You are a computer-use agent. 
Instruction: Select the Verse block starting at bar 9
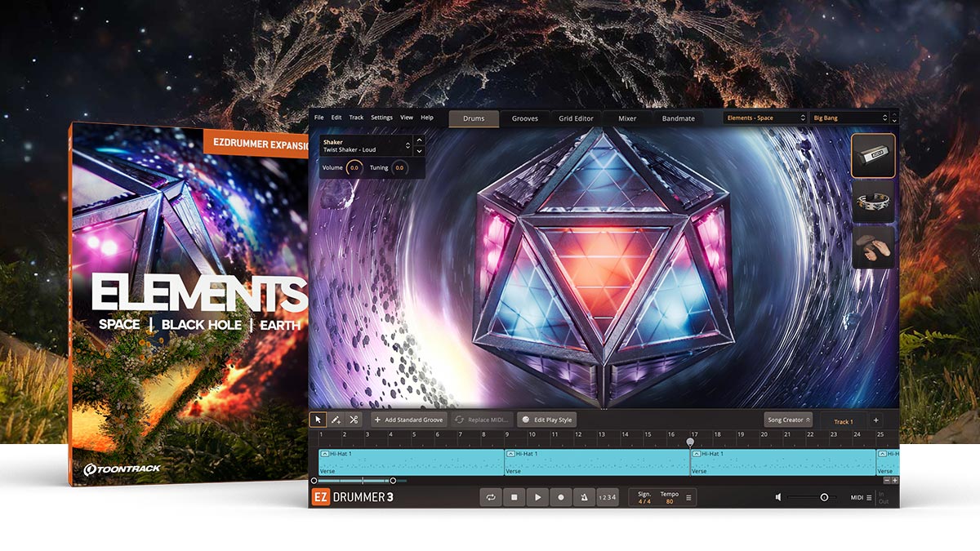click(x=597, y=462)
